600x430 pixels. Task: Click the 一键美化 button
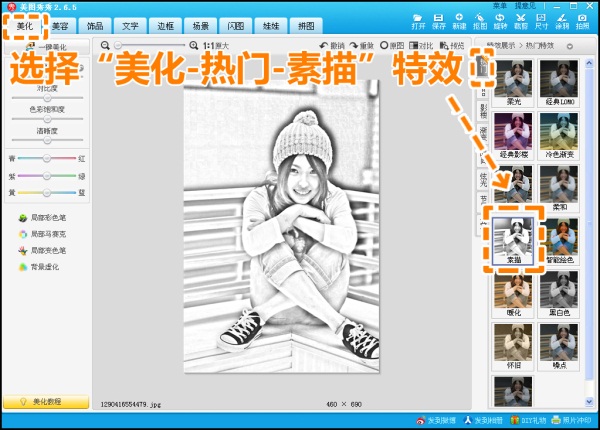click(x=45, y=47)
